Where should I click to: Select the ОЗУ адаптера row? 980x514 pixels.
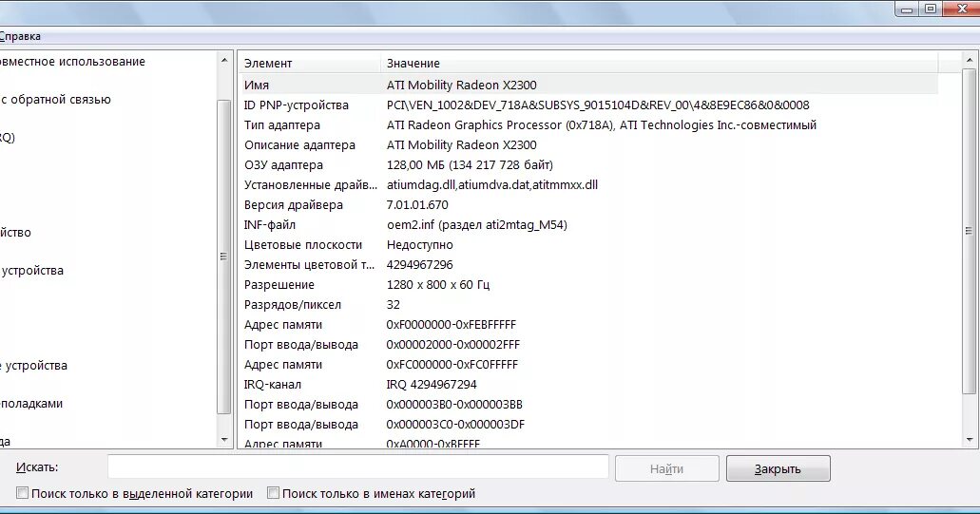[589, 165]
